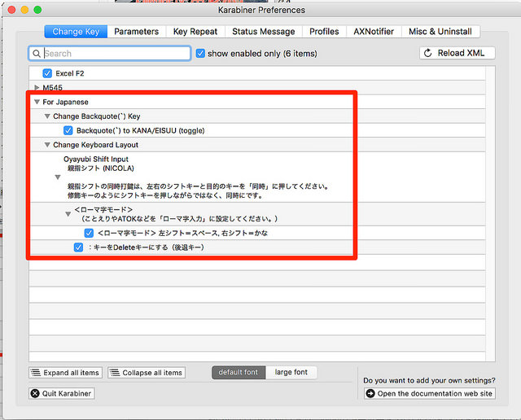521x420 pixels.
Task: Click the vertical scrollbar of the settings list
Action: coord(490,213)
